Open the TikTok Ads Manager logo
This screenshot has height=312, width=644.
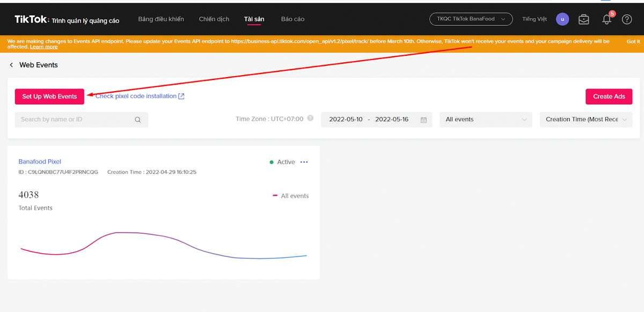pyautogui.click(x=67, y=20)
